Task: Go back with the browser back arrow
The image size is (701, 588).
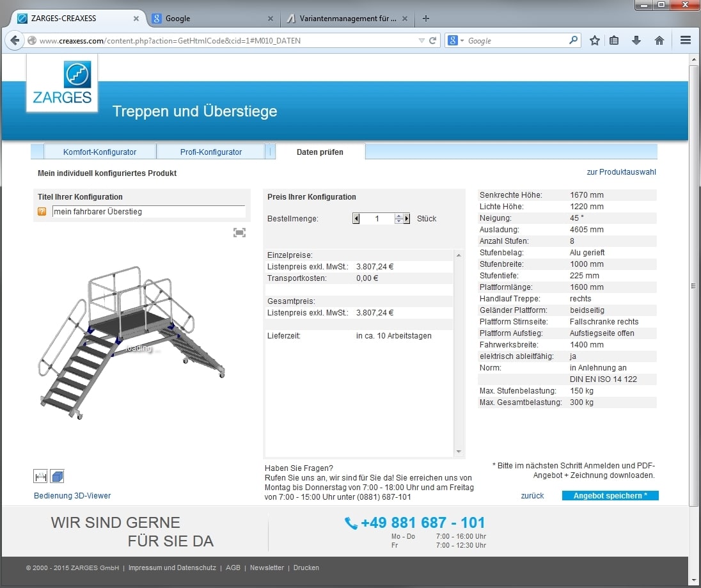Action: tap(15, 41)
